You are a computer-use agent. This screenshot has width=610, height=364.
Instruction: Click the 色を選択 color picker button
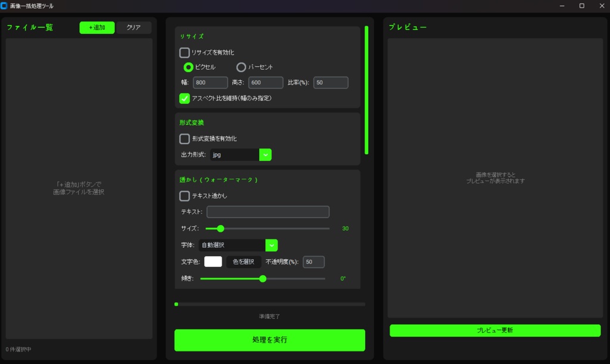pyautogui.click(x=244, y=262)
